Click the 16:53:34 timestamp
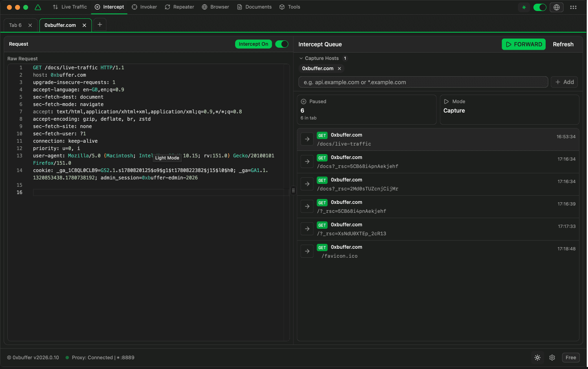The height and width of the screenshot is (369, 588). pos(566,137)
